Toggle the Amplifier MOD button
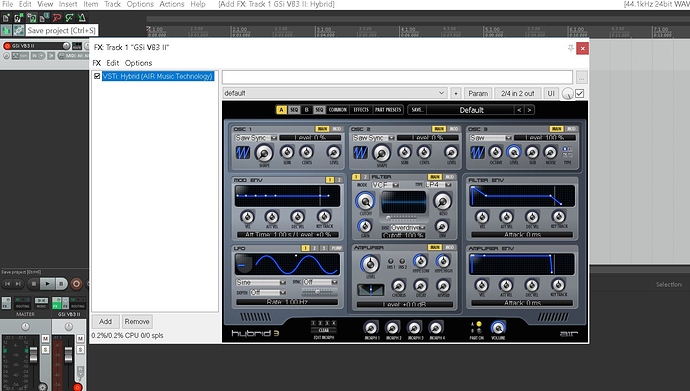690x391 pixels. (x=449, y=247)
